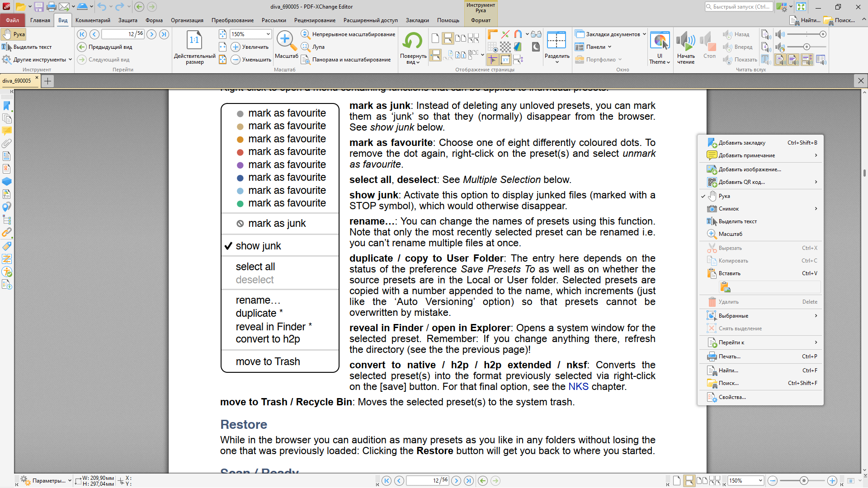Click NKS link in document

point(578,387)
